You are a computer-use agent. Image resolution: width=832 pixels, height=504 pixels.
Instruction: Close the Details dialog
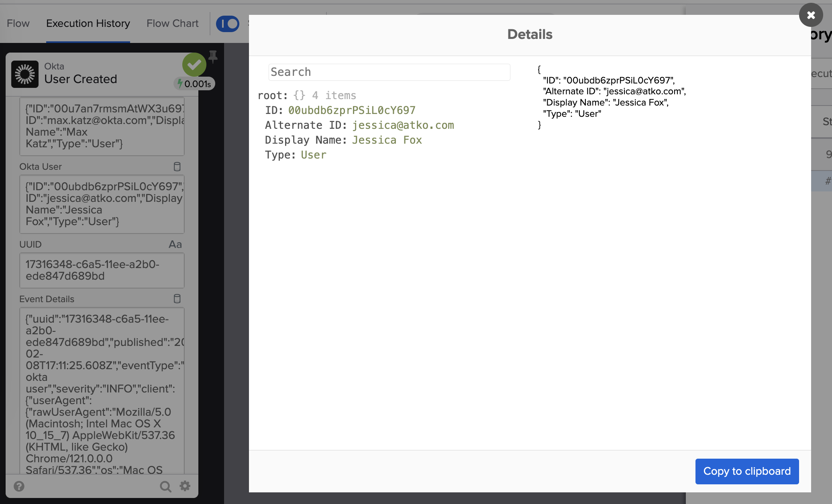(x=811, y=15)
